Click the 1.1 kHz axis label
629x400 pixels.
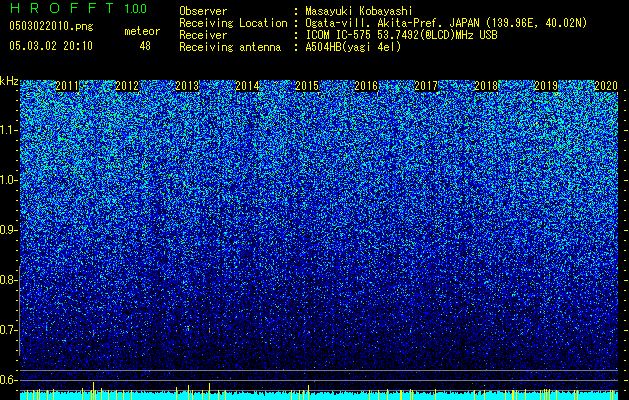pos(8,130)
